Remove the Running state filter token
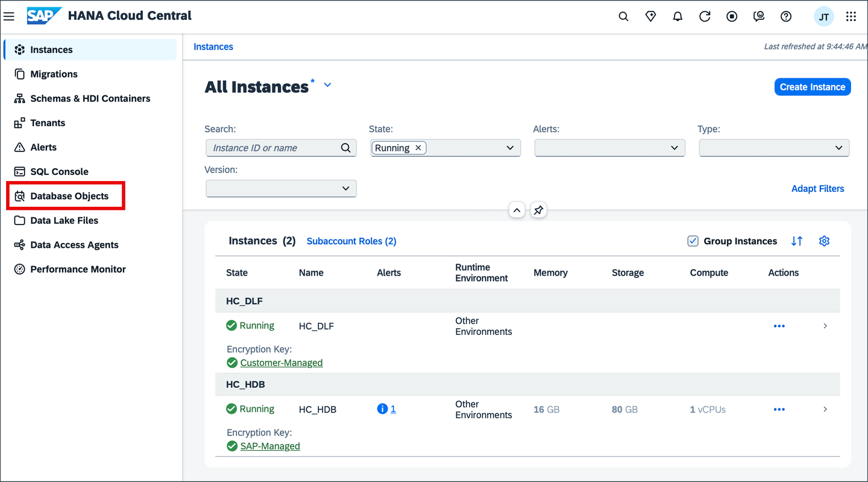The height and width of the screenshot is (482, 868). [418, 148]
